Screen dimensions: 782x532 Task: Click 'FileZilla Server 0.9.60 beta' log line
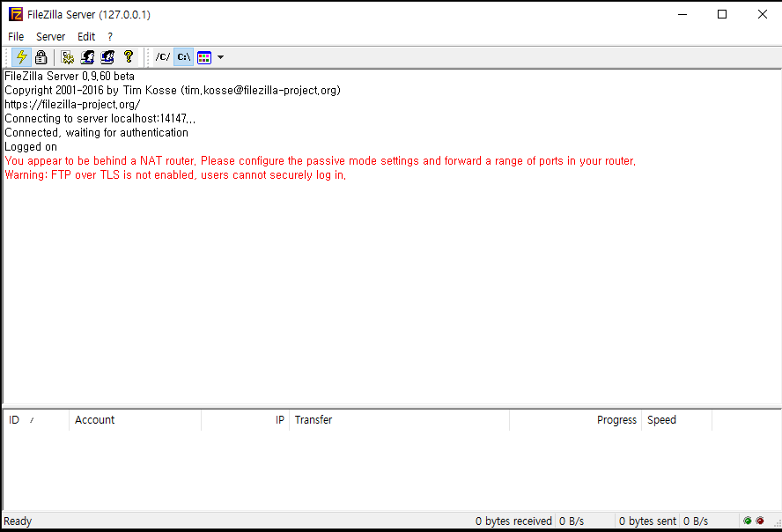70,77
